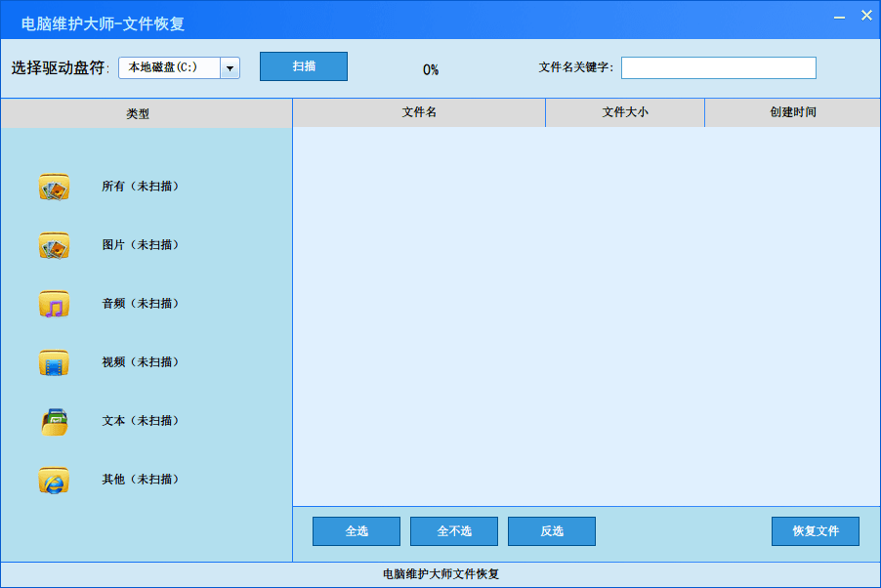
Task: Click the 图片 pictures folder icon
Action: (54, 245)
